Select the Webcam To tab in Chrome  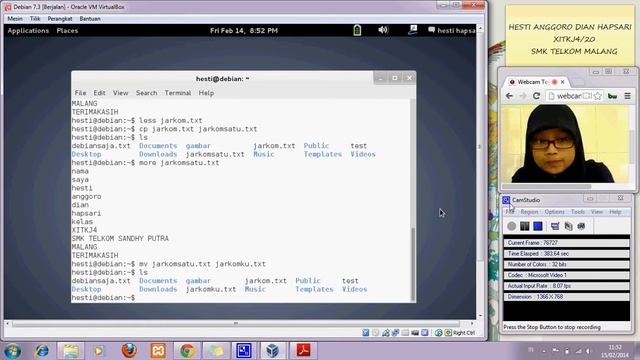[x=535, y=82]
